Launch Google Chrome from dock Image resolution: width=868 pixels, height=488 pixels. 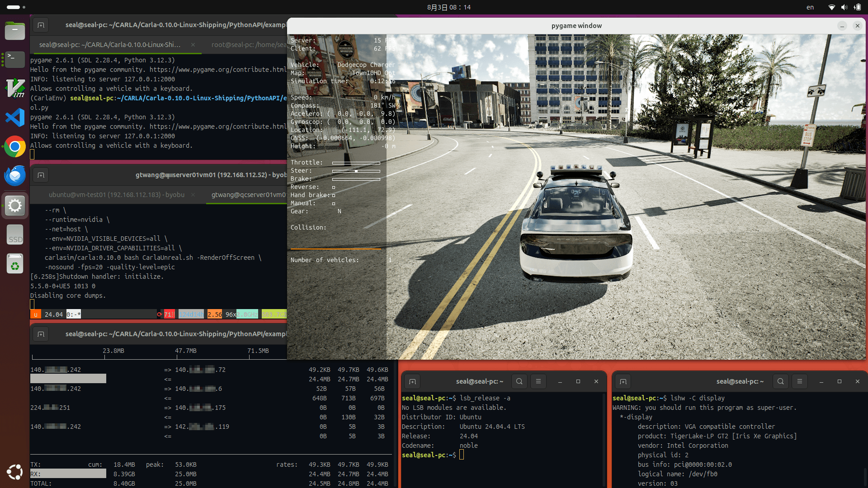click(x=15, y=147)
